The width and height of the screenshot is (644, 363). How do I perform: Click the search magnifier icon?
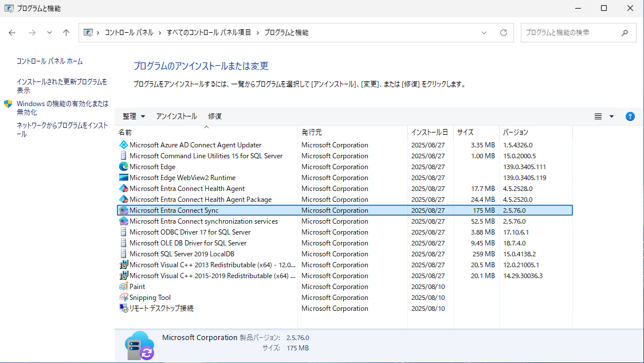coord(625,33)
